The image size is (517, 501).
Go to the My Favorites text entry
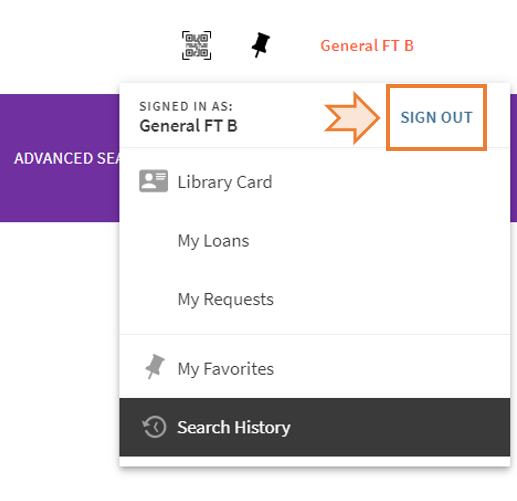(226, 369)
